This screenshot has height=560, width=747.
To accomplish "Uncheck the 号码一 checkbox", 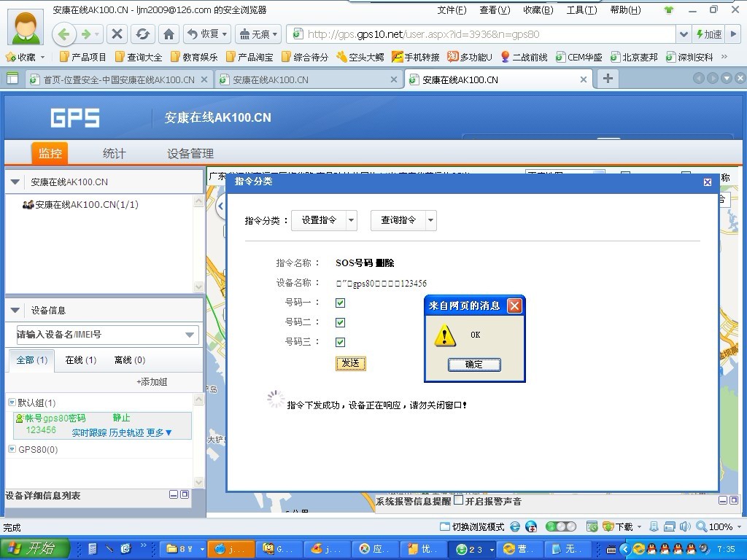I will point(340,303).
